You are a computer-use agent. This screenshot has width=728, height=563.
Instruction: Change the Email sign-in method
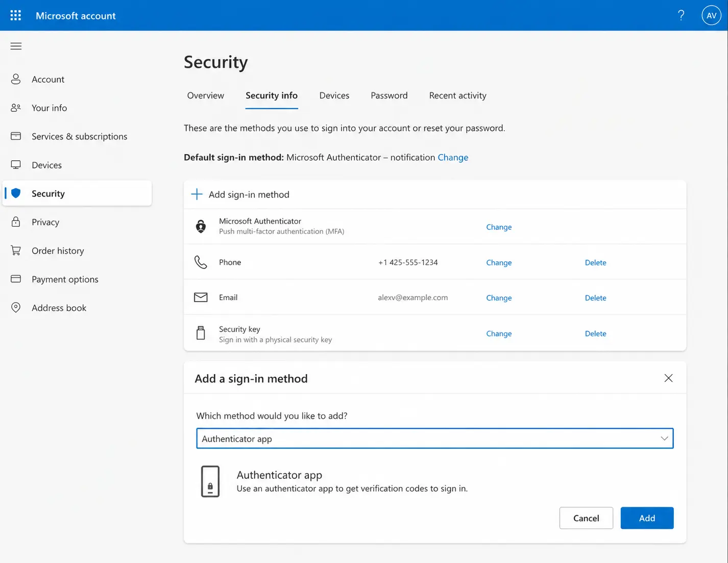pos(499,298)
